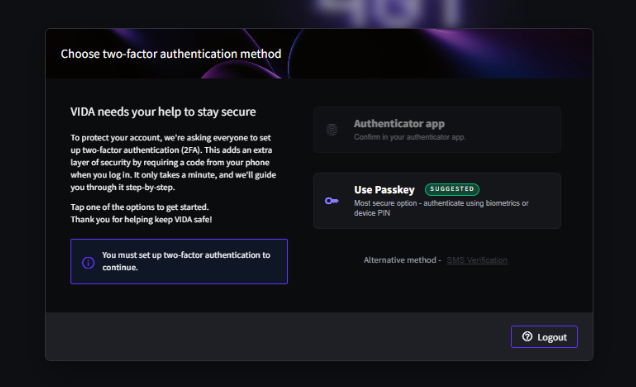Click 'Thank you for helping keep VIDA safe!' text
Viewport: 636px width, 387px height.
[141, 219]
